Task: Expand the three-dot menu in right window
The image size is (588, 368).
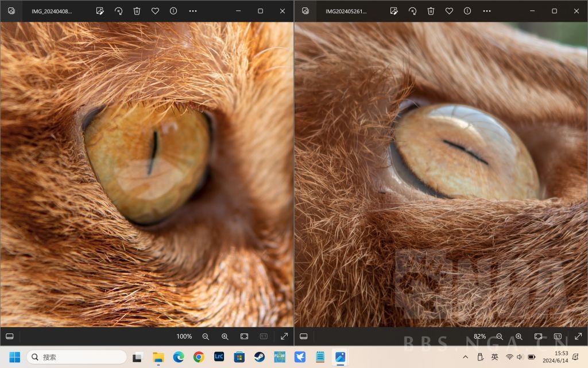Action: pos(487,11)
